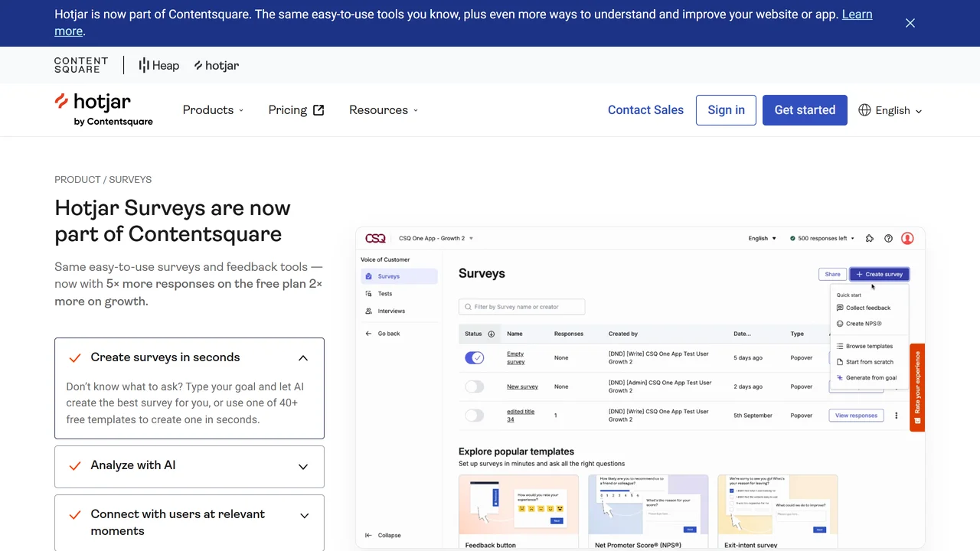Click the Share button
This screenshot has height=551, width=980.
(832, 274)
